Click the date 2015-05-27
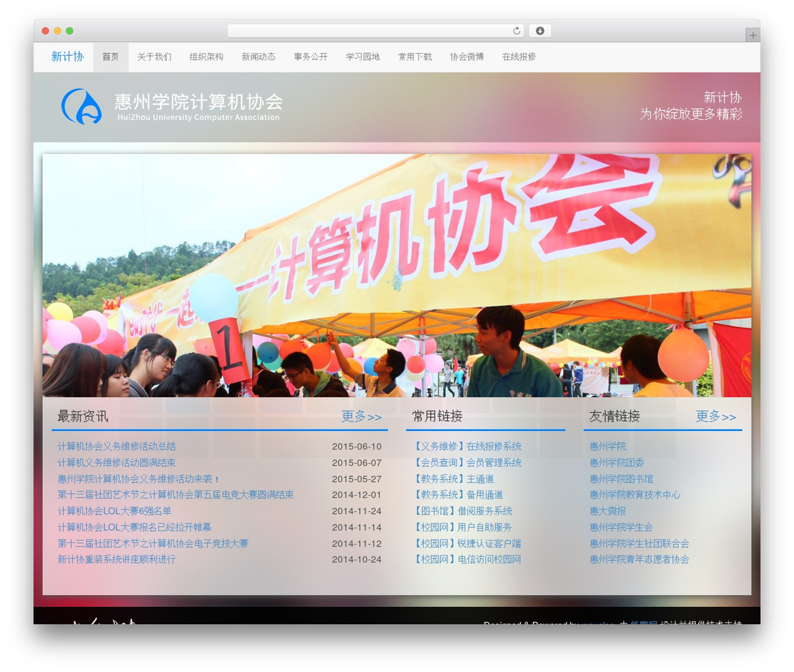Viewport: 794px width, 672px height. coord(357,479)
